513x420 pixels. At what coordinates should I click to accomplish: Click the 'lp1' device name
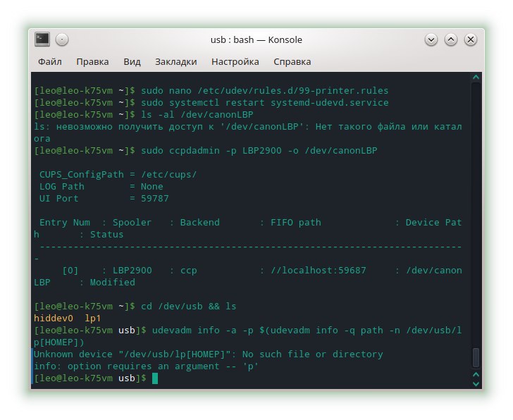(92, 319)
